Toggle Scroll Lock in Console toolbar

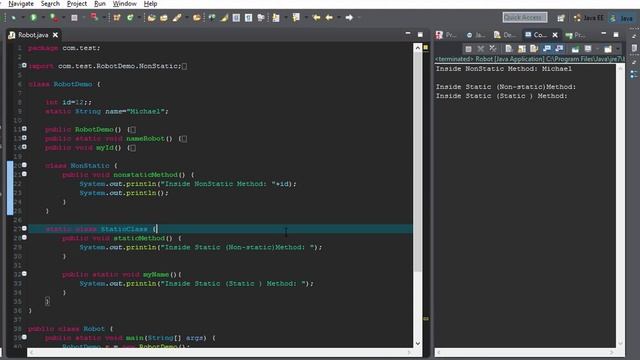click(521, 49)
